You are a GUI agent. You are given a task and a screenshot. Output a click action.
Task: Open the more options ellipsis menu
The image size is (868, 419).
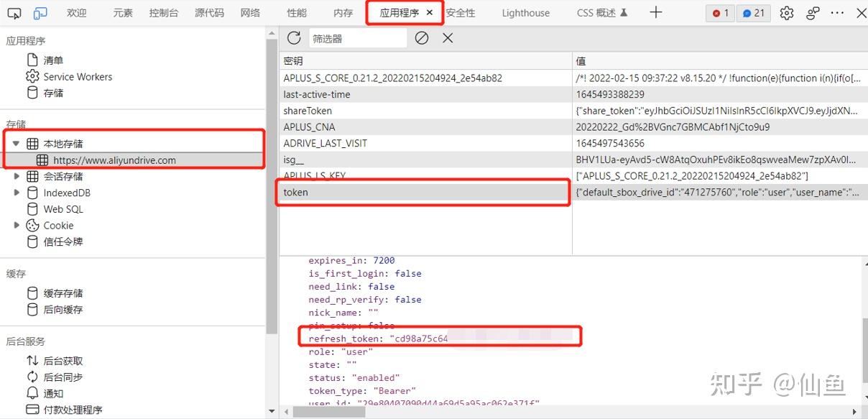click(x=838, y=13)
